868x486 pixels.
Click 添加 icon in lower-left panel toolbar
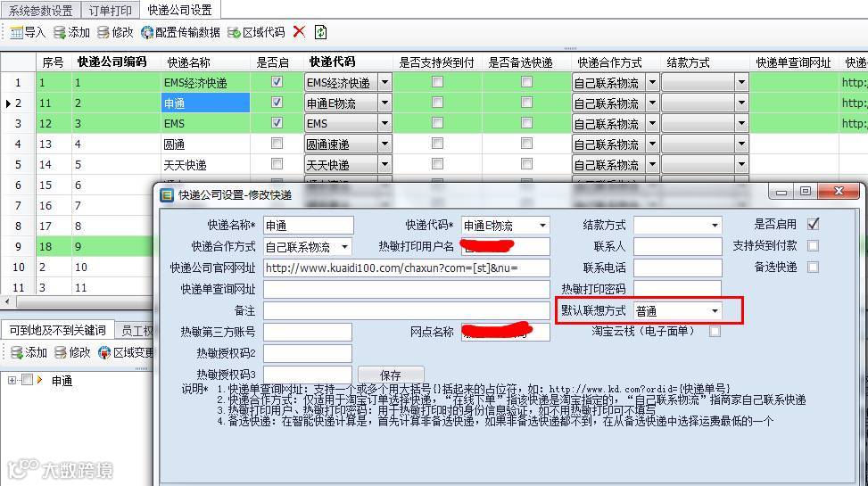click(x=17, y=352)
